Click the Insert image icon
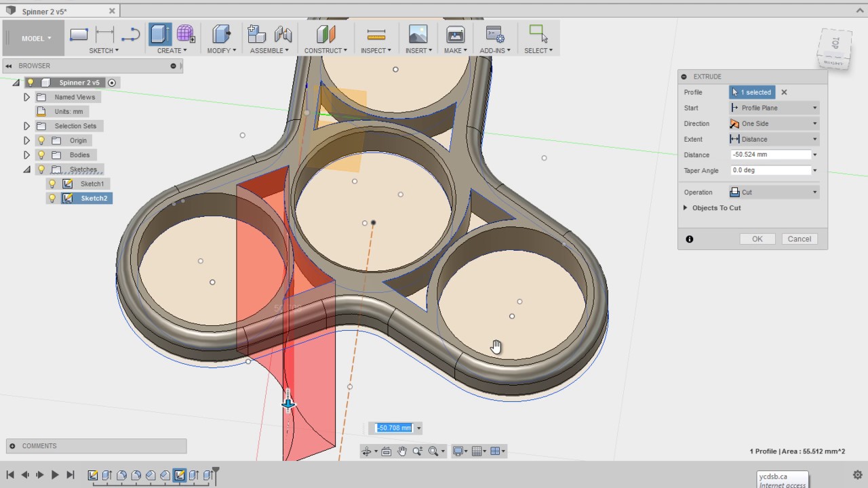This screenshot has width=868, height=488. pyautogui.click(x=418, y=34)
